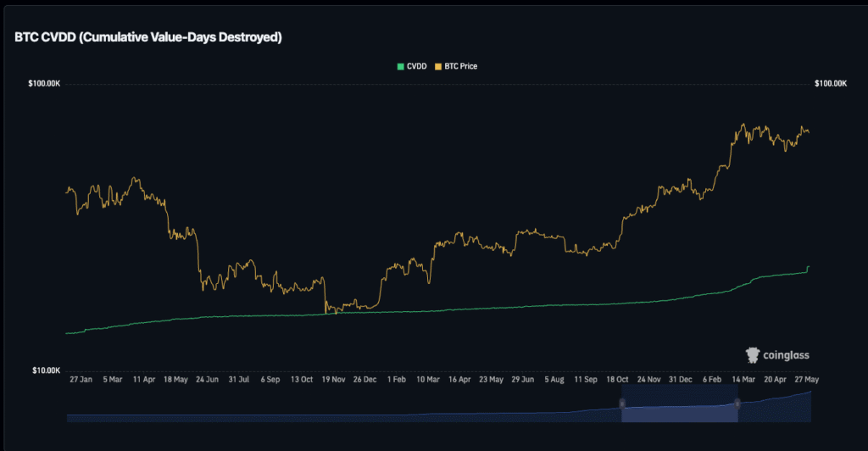
Task: Click the left $100.00K axis label
Action: coord(44,84)
